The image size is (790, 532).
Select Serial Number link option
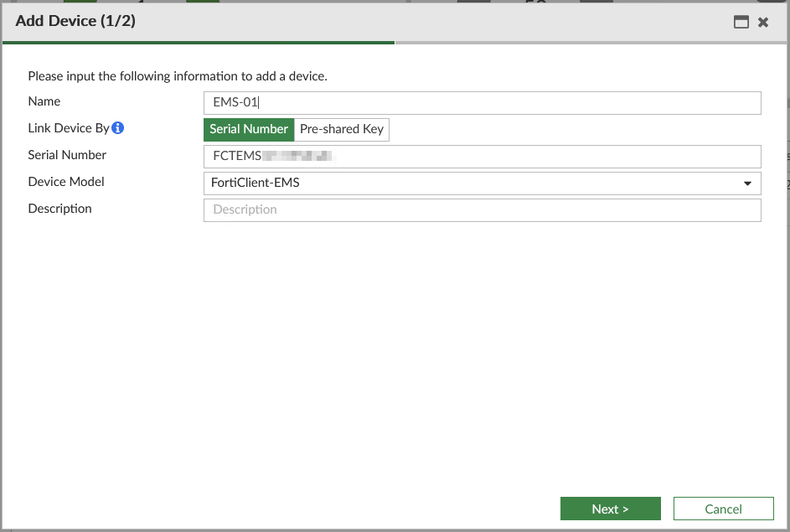pos(248,130)
